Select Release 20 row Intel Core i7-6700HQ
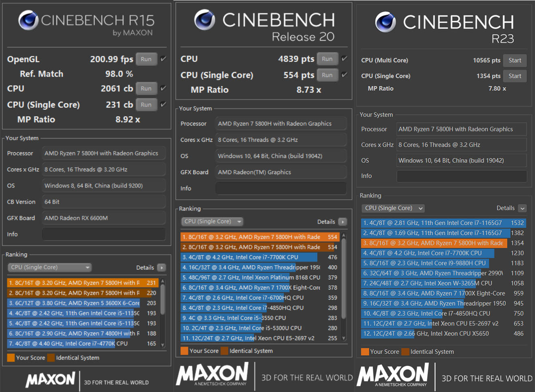This screenshot has height=392, width=535. pyautogui.click(x=260, y=298)
